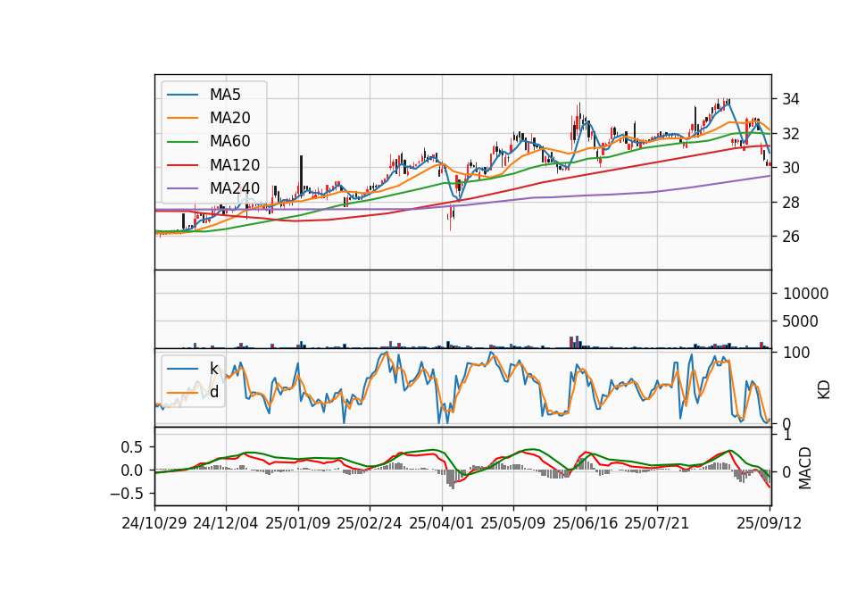Click the 100 KD axis tick

(796, 354)
